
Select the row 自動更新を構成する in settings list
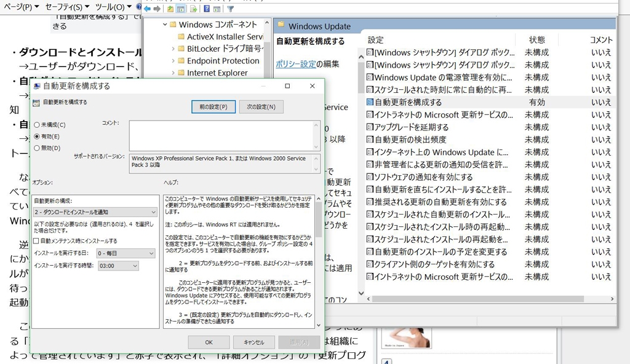(x=490, y=102)
